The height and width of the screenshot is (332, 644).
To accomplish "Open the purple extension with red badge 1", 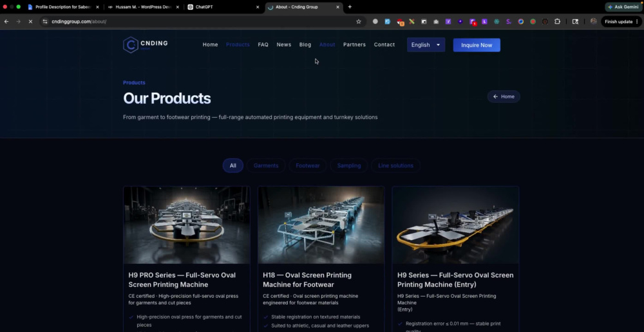I will (x=473, y=22).
